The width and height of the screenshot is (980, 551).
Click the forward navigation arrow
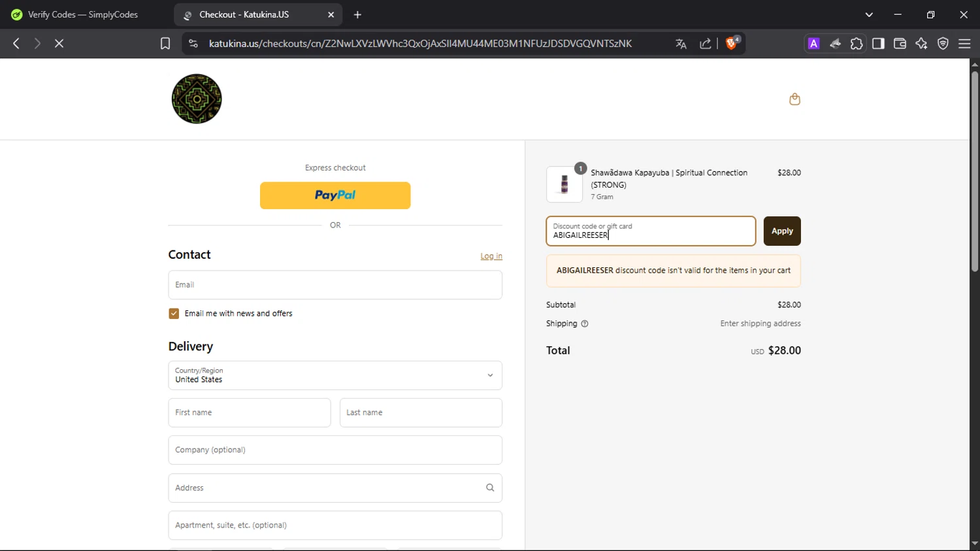(x=37, y=43)
